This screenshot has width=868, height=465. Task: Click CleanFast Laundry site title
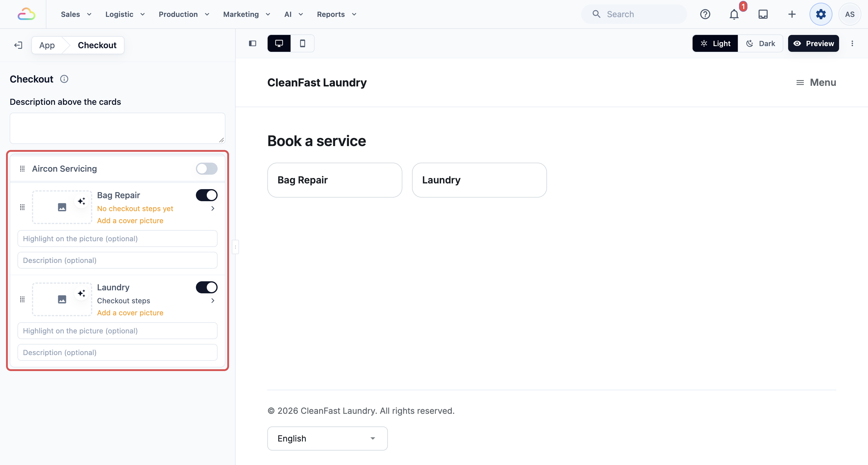[x=317, y=83]
